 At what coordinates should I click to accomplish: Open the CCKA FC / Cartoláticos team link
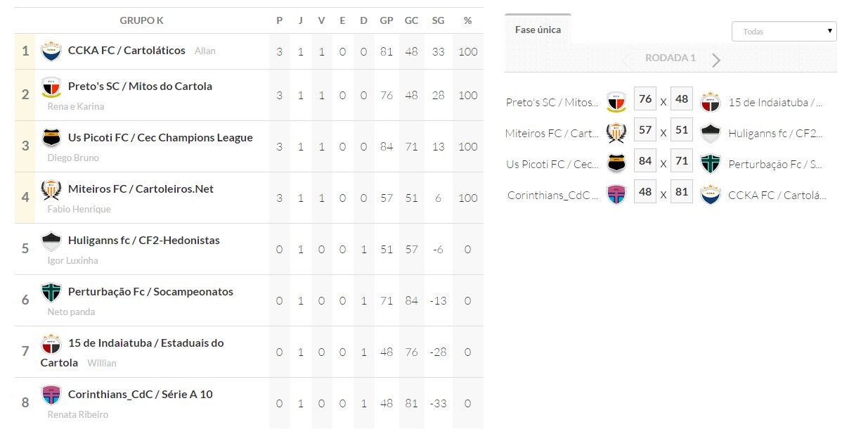click(127, 51)
